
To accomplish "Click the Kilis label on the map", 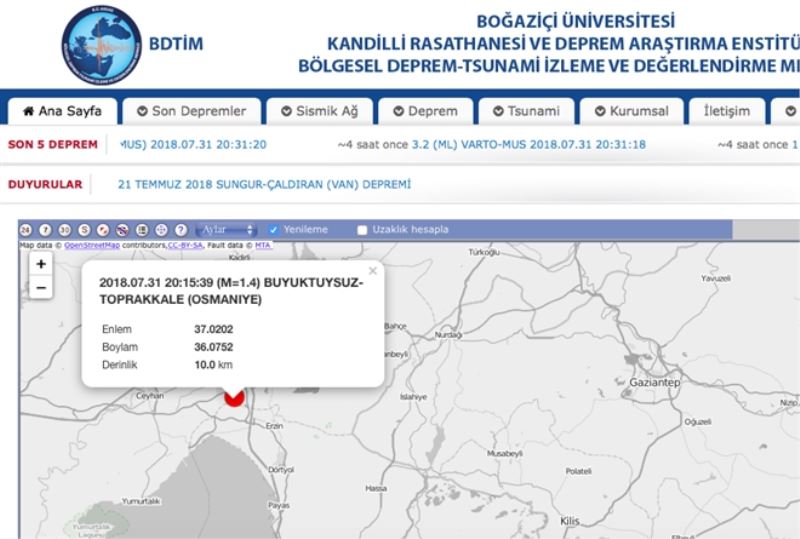I will [570, 521].
